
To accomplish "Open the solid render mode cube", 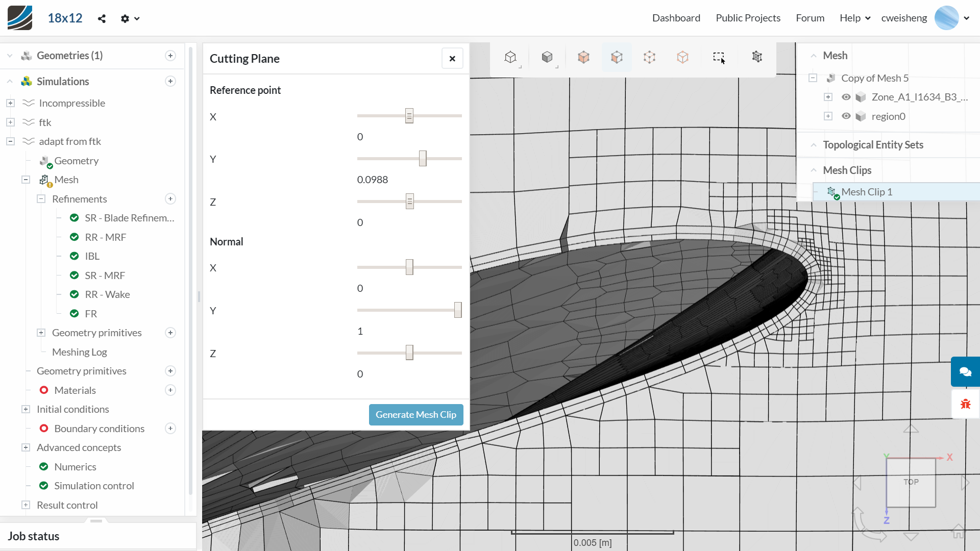I will (547, 57).
